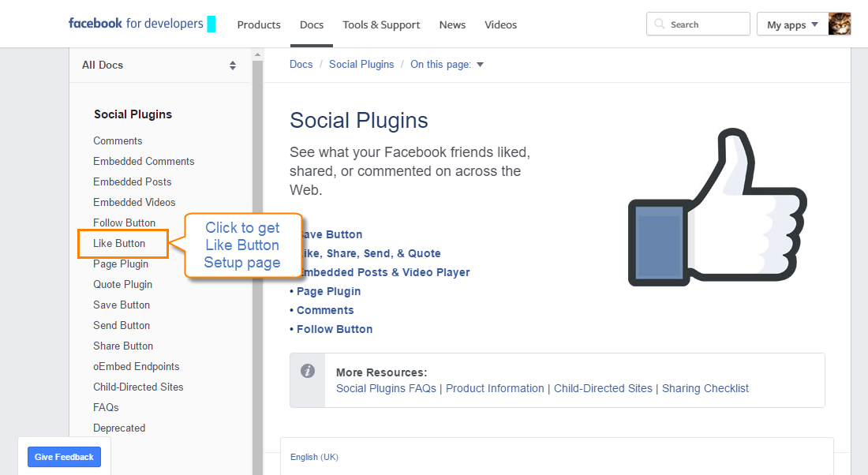Focus the Search input field

(x=698, y=24)
